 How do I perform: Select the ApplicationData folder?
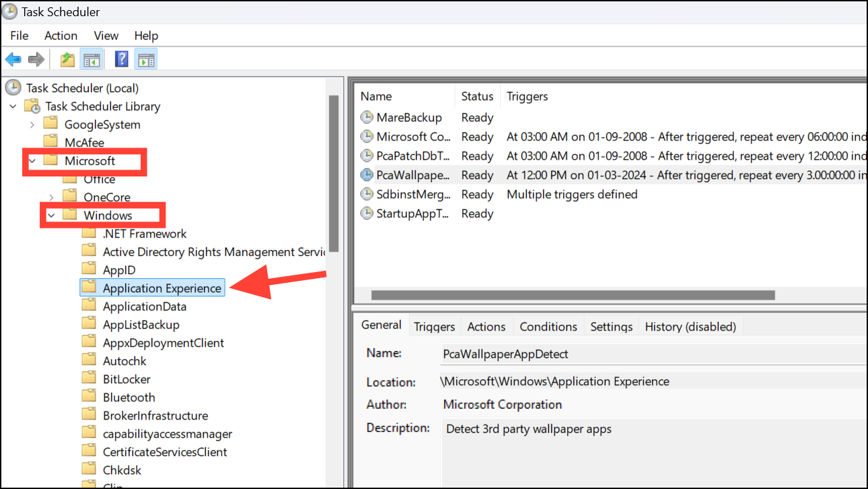pos(145,306)
